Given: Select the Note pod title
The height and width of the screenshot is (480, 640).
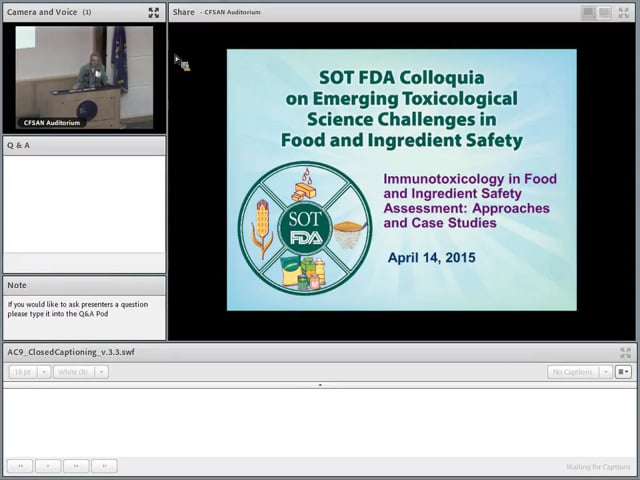Looking at the screenshot, I should [17, 285].
